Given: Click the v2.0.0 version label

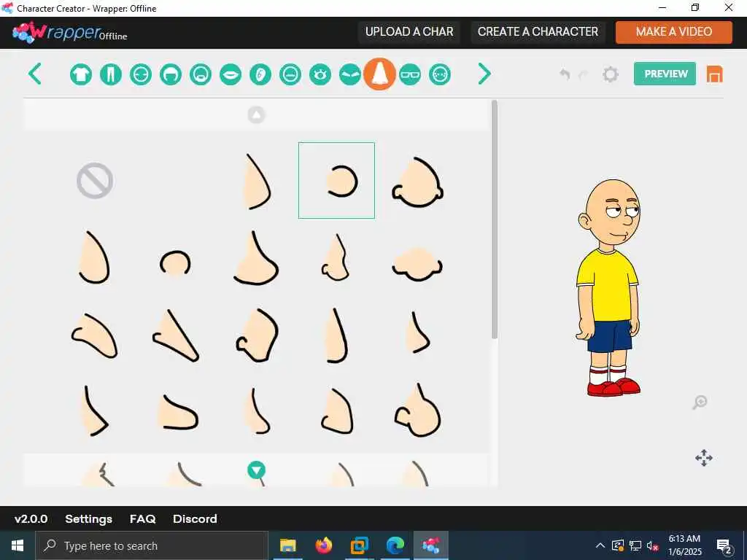Looking at the screenshot, I should 31,518.
